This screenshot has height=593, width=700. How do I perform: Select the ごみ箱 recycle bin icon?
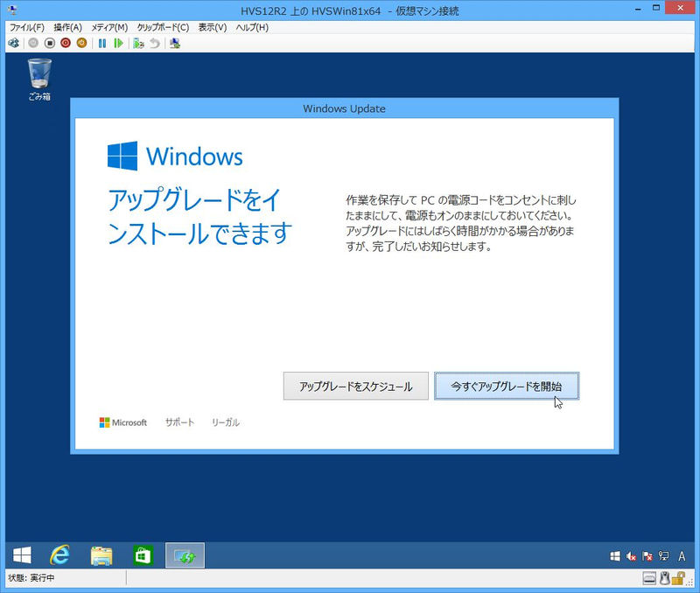click(x=39, y=80)
